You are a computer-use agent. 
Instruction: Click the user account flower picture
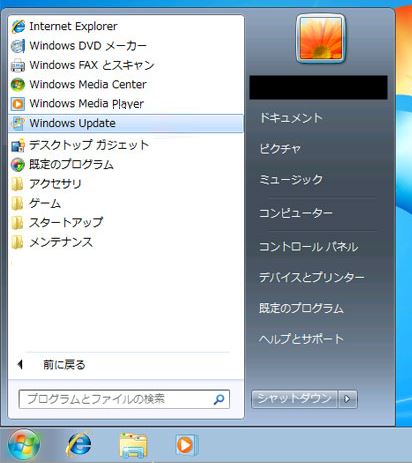(x=321, y=38)
